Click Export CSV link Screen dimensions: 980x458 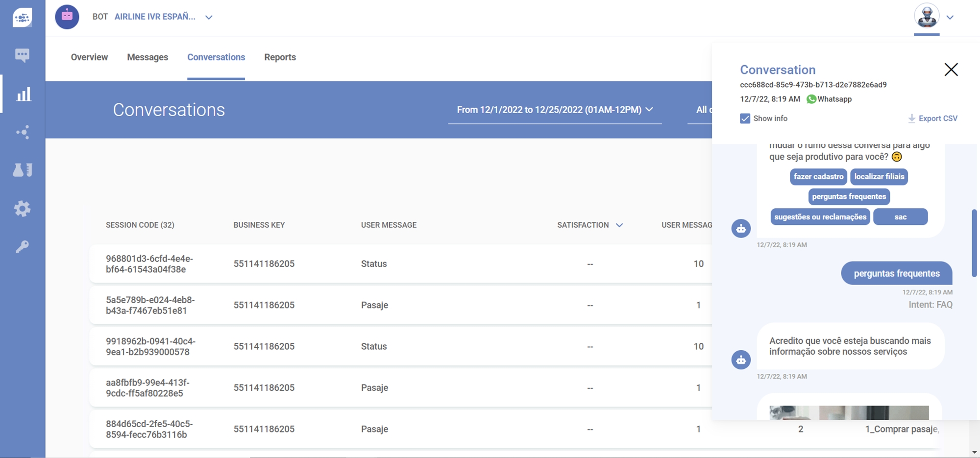tap(932, 119)
